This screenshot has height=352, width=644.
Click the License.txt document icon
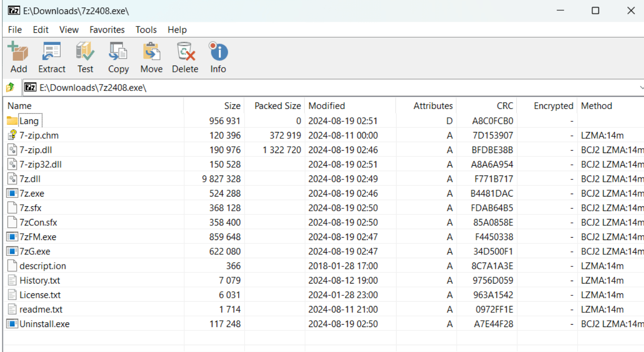coord(13,295)
